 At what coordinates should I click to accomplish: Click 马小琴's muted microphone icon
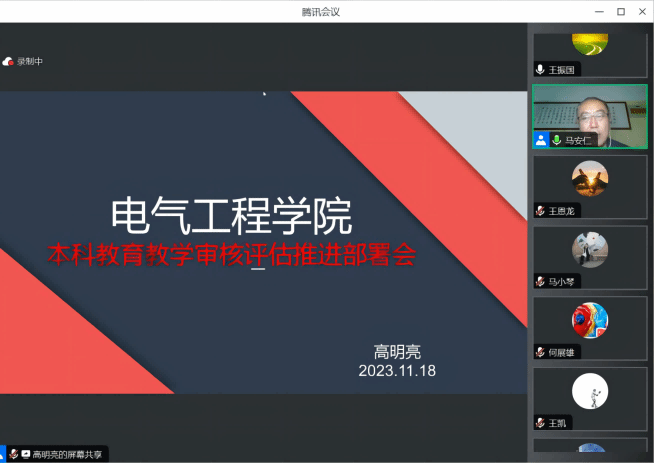(540, 282)
